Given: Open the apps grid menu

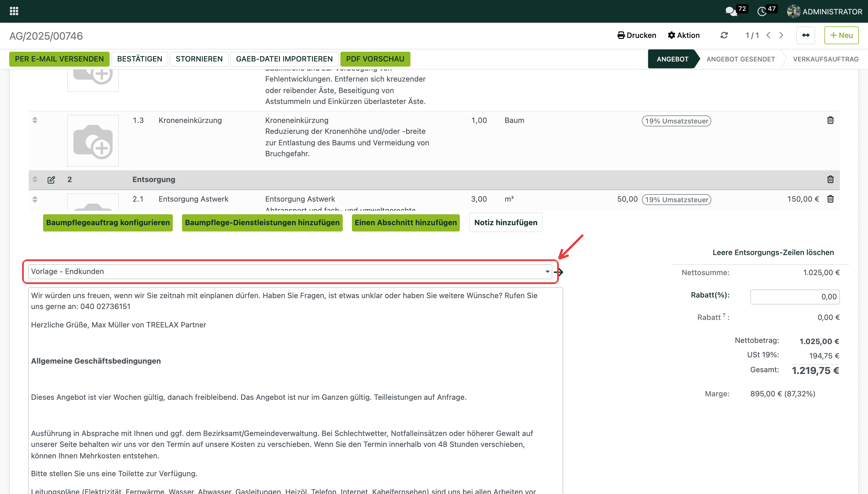Looking at the screenshot, I should pos(14,11).
